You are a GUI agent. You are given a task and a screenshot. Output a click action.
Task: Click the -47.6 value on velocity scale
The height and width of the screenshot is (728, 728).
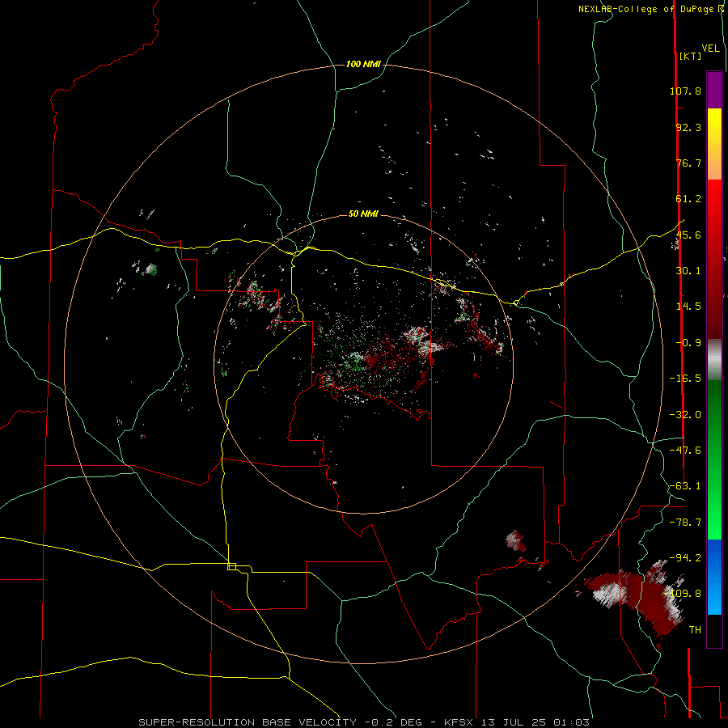(x=685, y=451)
